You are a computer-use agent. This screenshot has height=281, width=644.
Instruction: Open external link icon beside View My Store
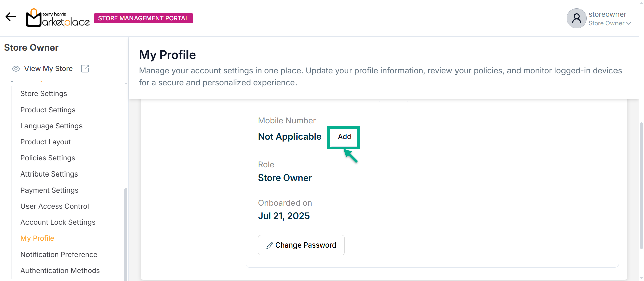(x=85, y=69)
